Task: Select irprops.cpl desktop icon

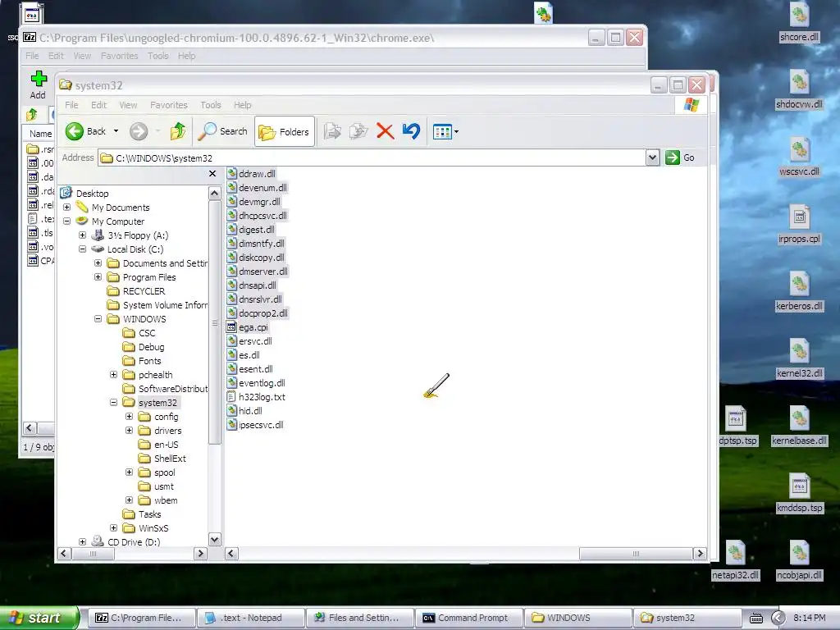Action: coord(799,225)
